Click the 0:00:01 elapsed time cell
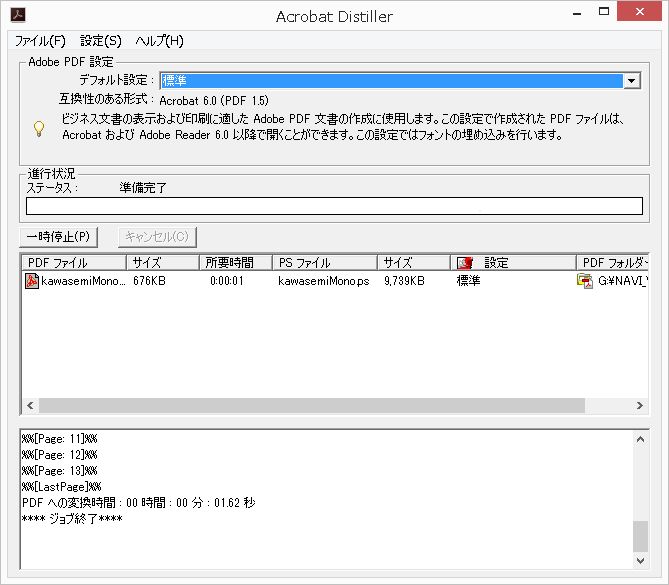This screenshot has width=669, height=585. tap(227, 281)
